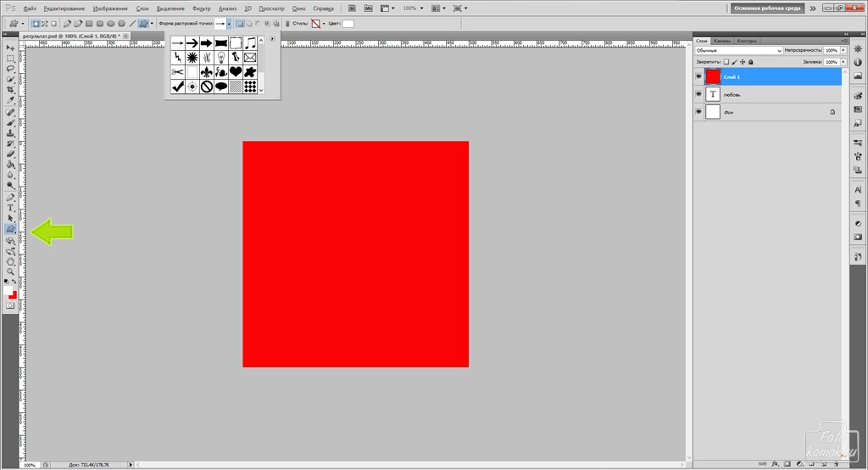Open the Фильтр menu
The height and width of the screenshot is (470, 868).
(x=202, y=8)
